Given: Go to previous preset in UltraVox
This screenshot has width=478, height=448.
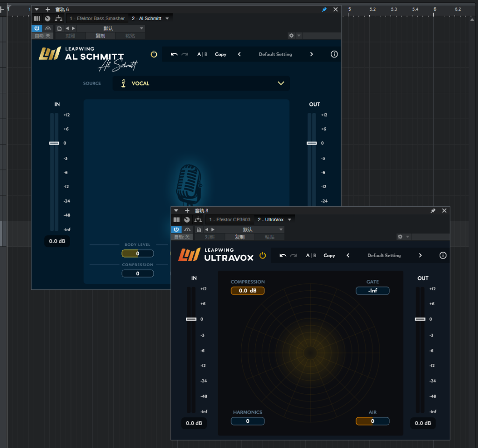Looking at the screenshot, I should (348, 255).
